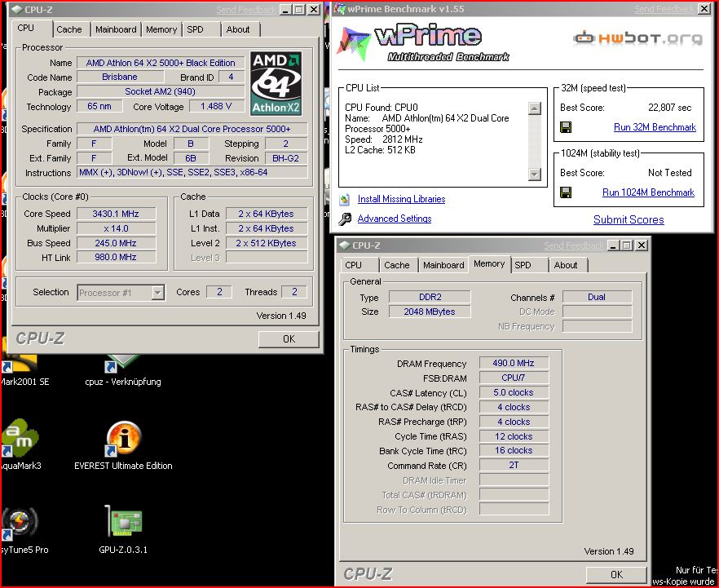Click the FSB:DRAM value CPU/7

tap(514, 378)
